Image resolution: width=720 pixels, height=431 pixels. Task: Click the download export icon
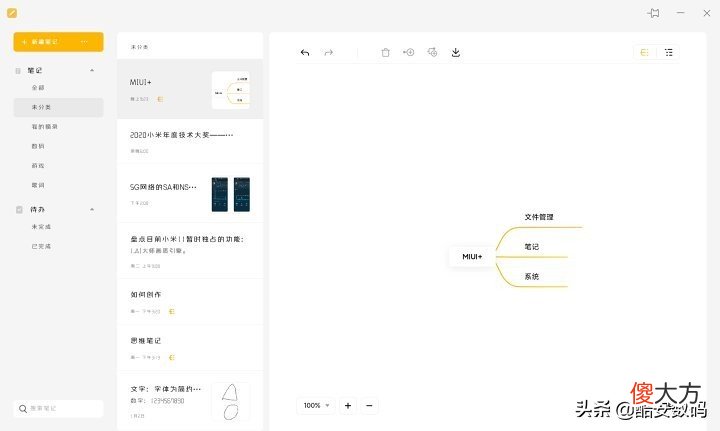[456, 52]
